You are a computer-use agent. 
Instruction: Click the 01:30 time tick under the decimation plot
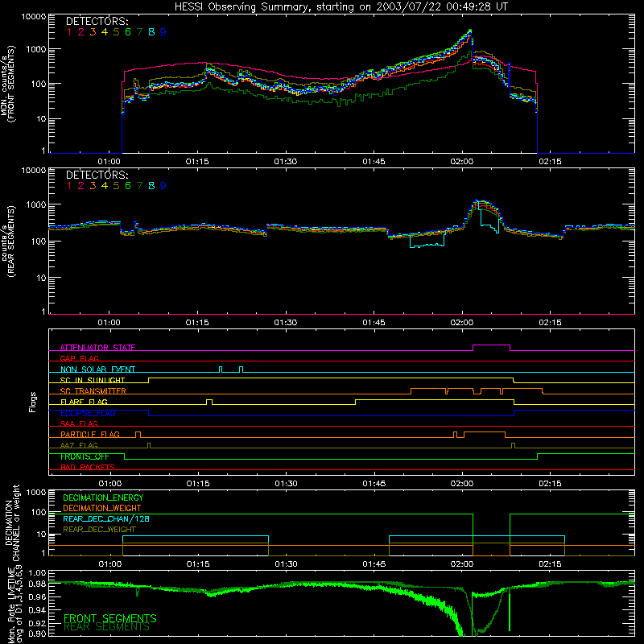[286, 564]
